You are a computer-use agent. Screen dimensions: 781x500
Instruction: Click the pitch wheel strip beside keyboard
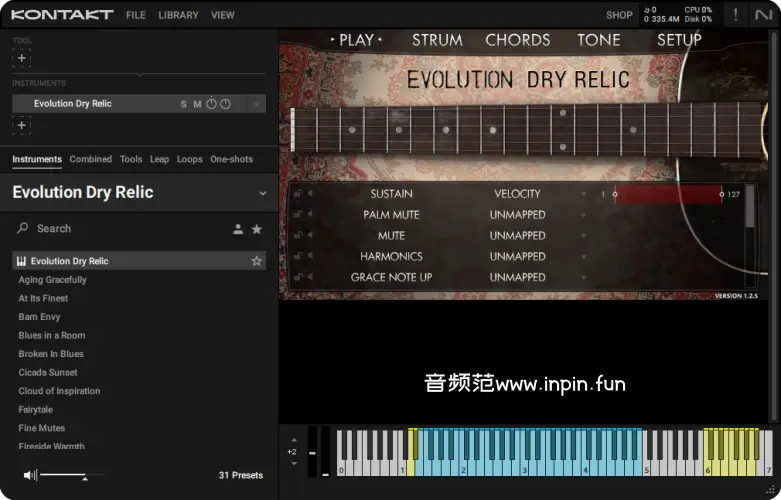(x=312, y=452)
